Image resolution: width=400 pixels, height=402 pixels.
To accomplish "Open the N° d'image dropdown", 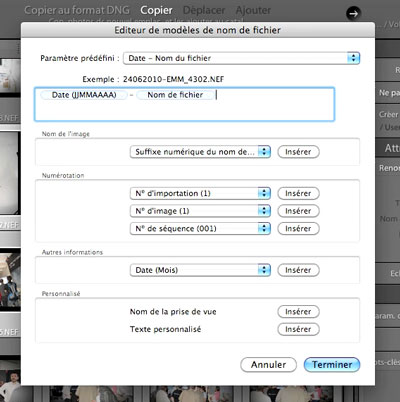I will (x=200, y=211).
